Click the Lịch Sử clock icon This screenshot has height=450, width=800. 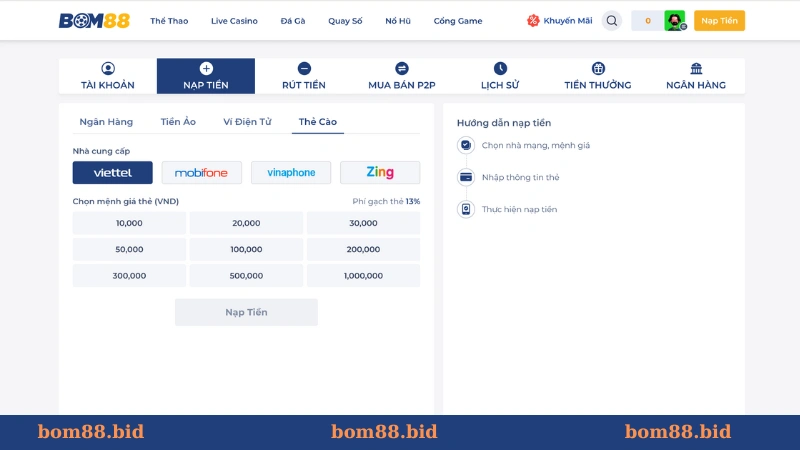[x=500, y=68]
